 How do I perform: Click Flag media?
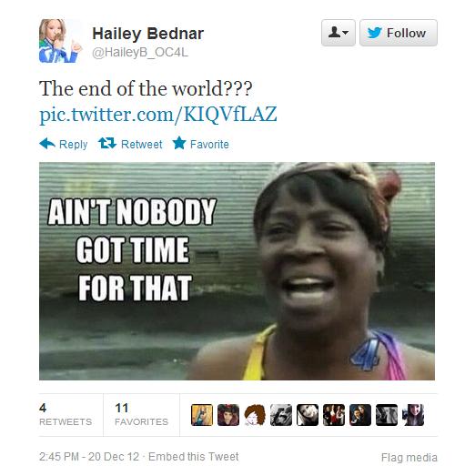click(409, 458)
